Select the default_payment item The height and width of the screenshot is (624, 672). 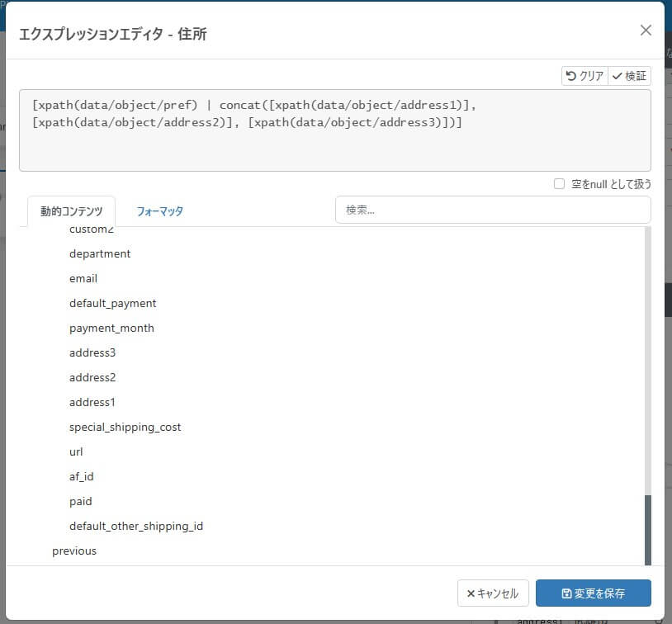pyautogui.click(x=113, y=304)
